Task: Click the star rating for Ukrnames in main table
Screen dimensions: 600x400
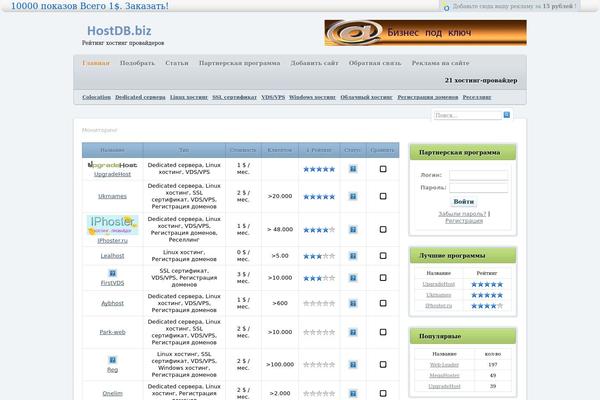Action: [x=319, y=197]
